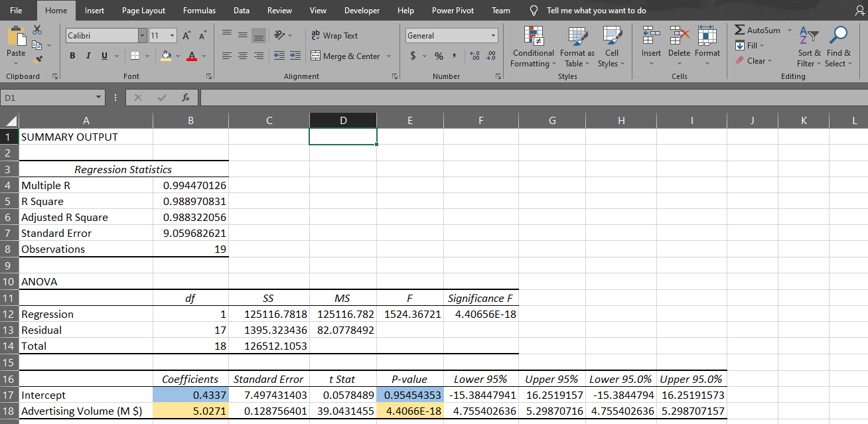868x424 pixels.
Task: Expand the Name Box dropdown arrow
Action: pyautogui.click(x=99, y=98)
